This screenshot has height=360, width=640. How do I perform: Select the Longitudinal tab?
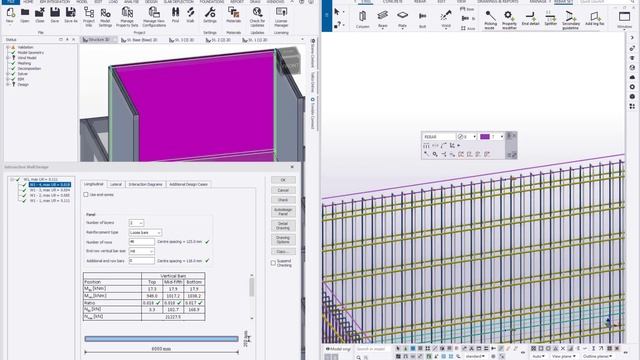(94, 184)
